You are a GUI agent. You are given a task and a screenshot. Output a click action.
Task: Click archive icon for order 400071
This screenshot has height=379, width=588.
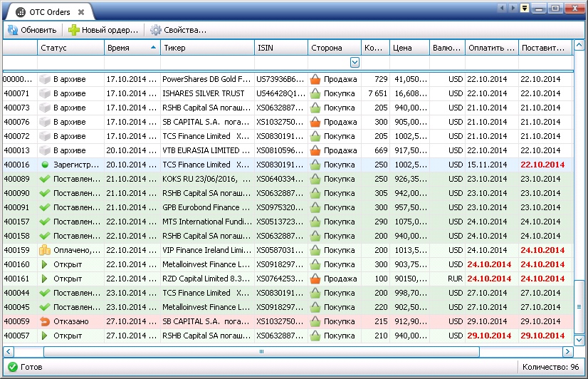(45, 93)
